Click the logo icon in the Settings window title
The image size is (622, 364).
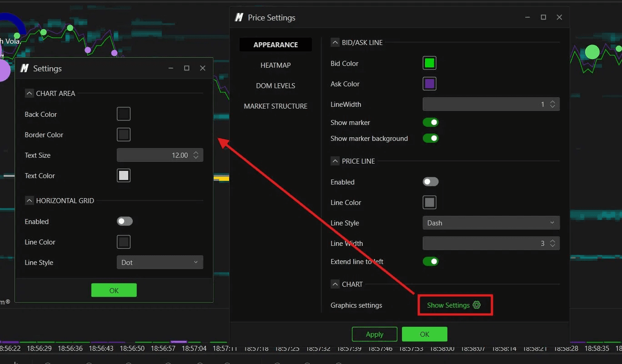(25, 68)
